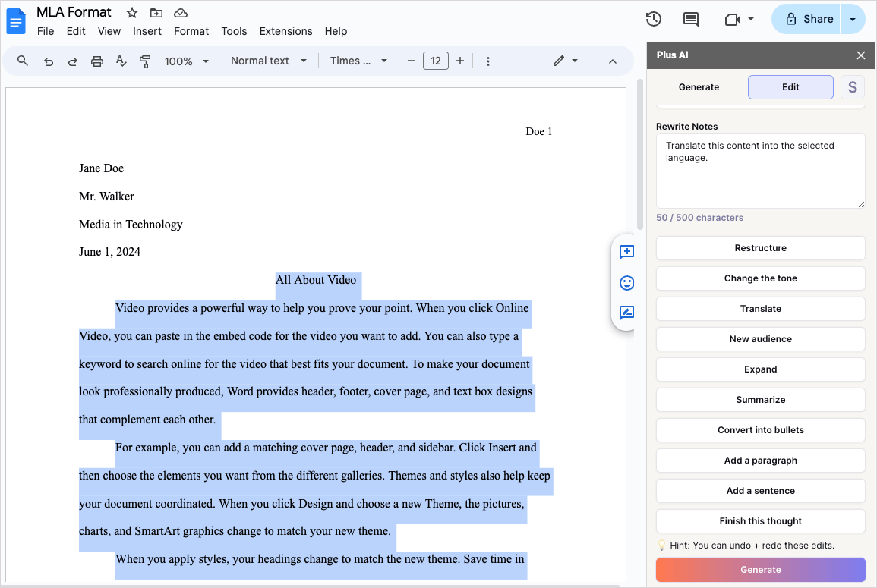Open Insert menu
This screenshot has width=877, height=588.
(147, 31)
